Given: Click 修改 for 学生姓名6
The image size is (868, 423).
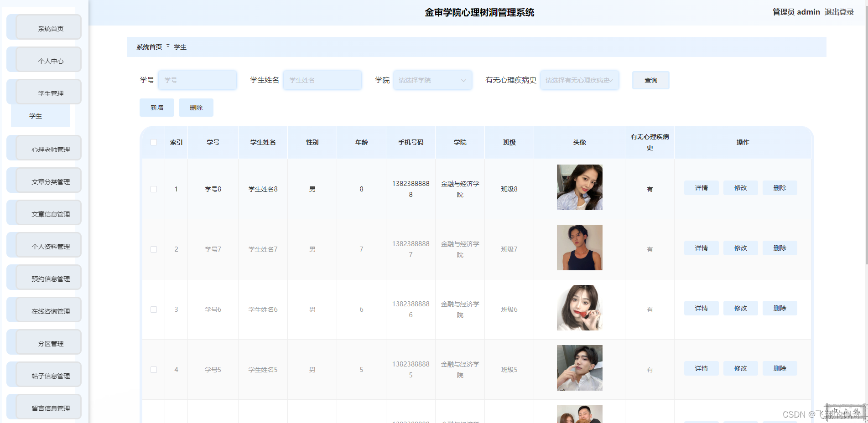Looking at the screenshot, I should 741,308.
